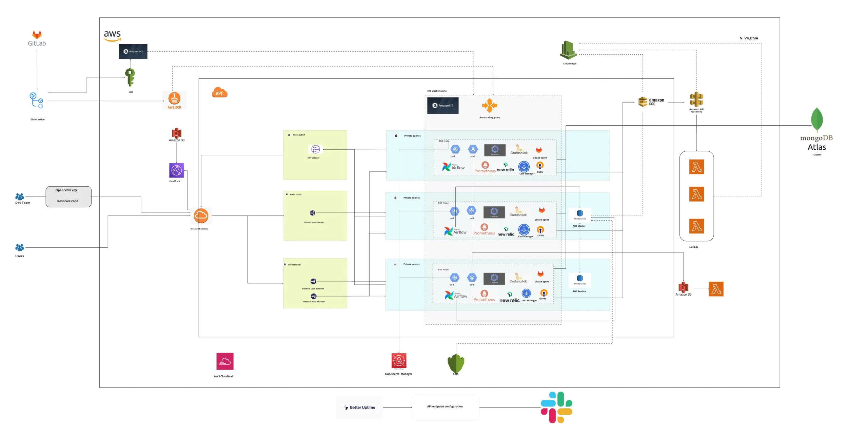Click the top Lambda icon in Lambda group
The width and height of the screenshot is (868, 433).
pos(696,167)
